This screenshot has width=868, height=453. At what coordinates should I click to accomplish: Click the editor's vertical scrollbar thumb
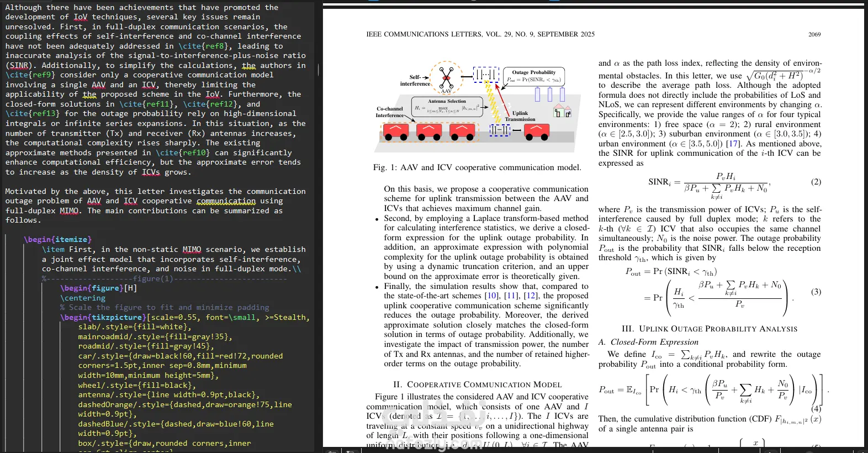(319, 69)
